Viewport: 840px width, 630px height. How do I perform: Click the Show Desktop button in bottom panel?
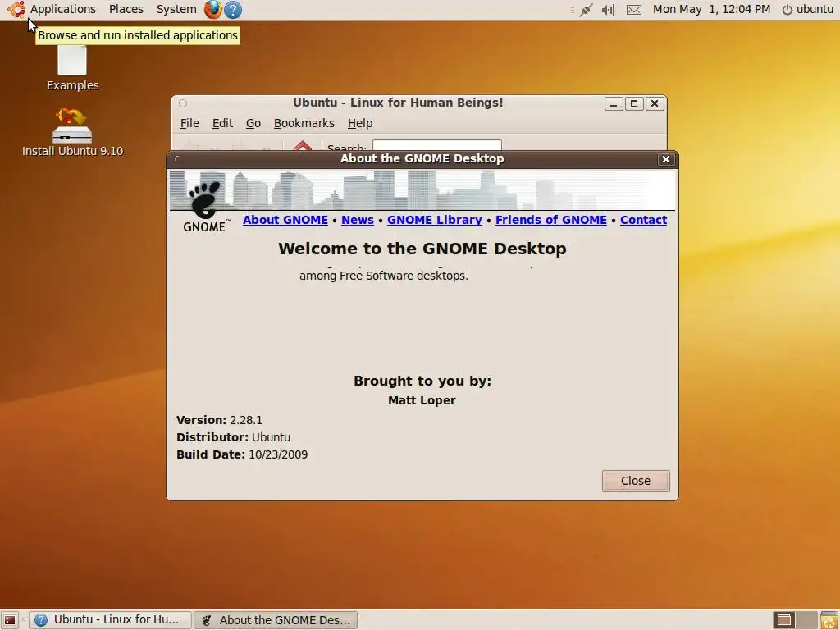(10, 620)
